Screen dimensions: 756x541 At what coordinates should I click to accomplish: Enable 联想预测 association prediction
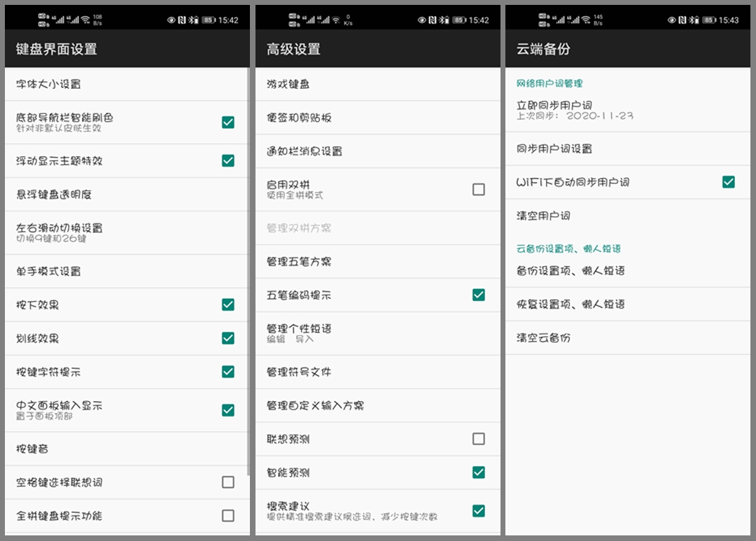pos(479,439)
